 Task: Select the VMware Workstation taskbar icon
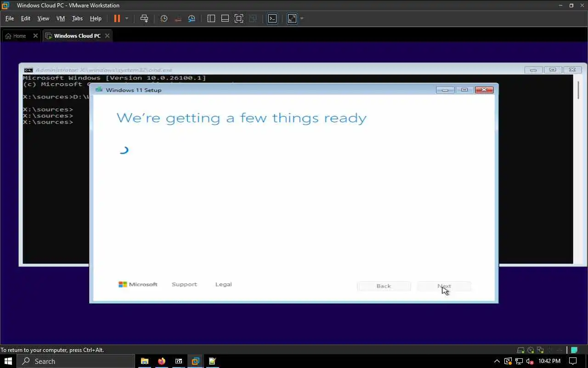coord(196,361)
